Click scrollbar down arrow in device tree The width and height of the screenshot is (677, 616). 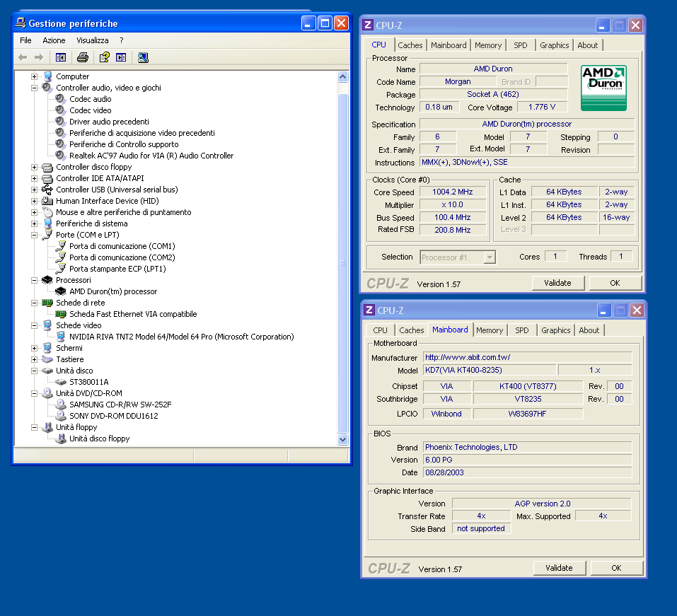[x=343, y=439]
